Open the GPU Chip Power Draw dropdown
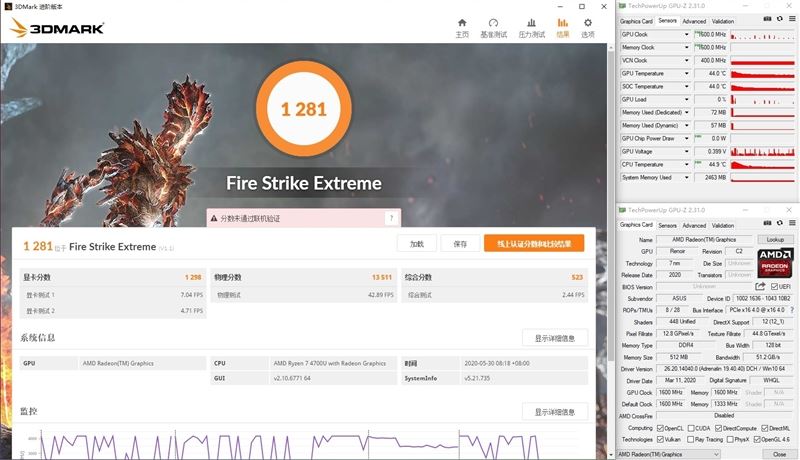The width and height of the screenshot is (800, 460). [x=686, y=138]
